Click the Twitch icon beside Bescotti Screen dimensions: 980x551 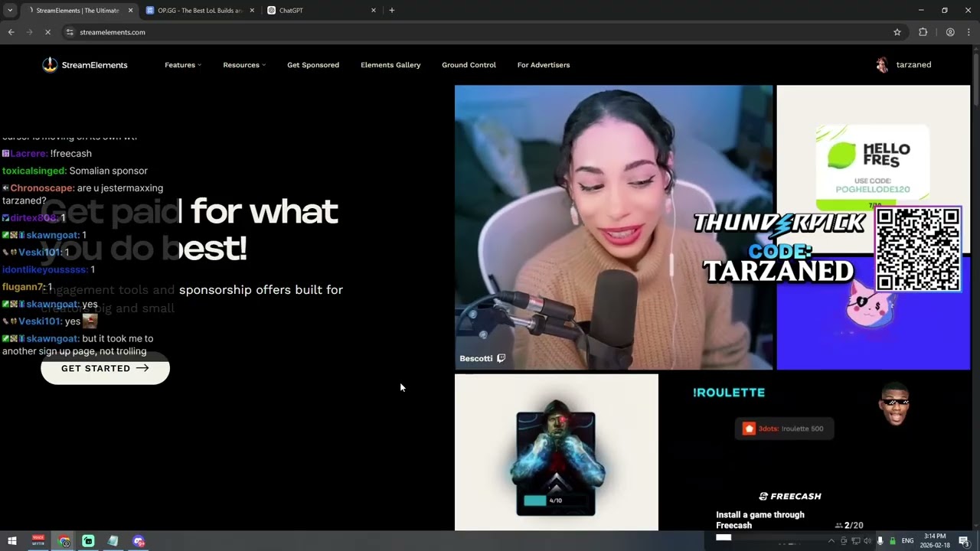coord(501,358)
